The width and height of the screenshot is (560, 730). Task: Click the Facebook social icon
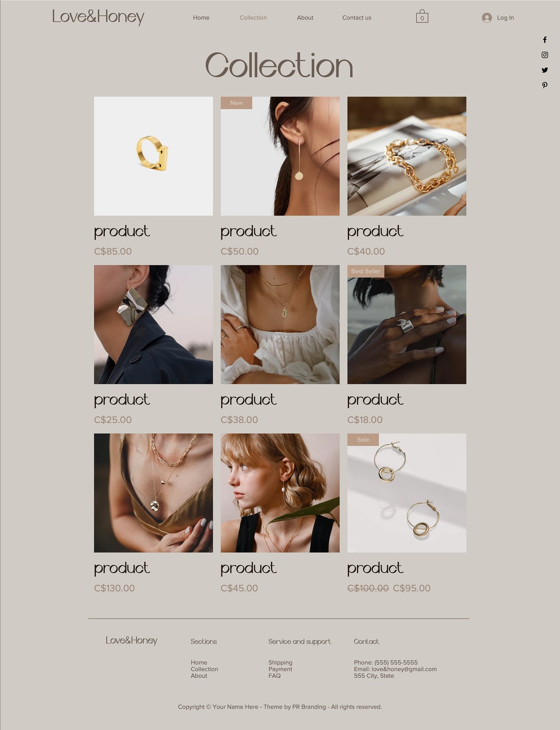(544, 40)
